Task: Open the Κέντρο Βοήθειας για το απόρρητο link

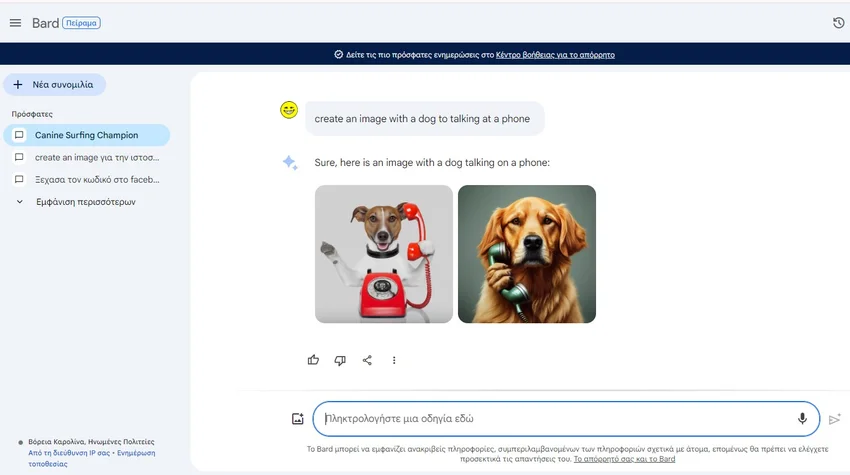Action: coord(555,55)
